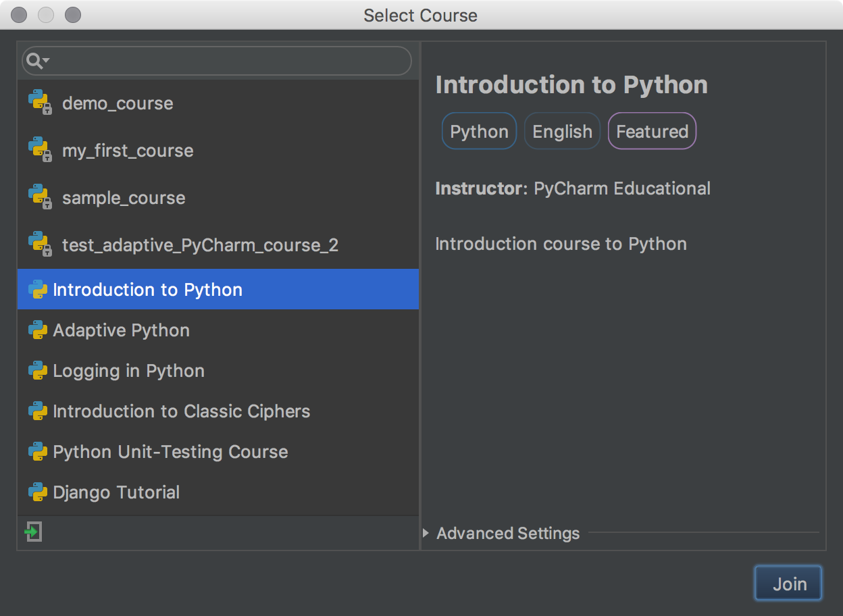Screen dimensions: 843x616
Task: Click the Python icon beside demo_course
Action: (40, 103)
